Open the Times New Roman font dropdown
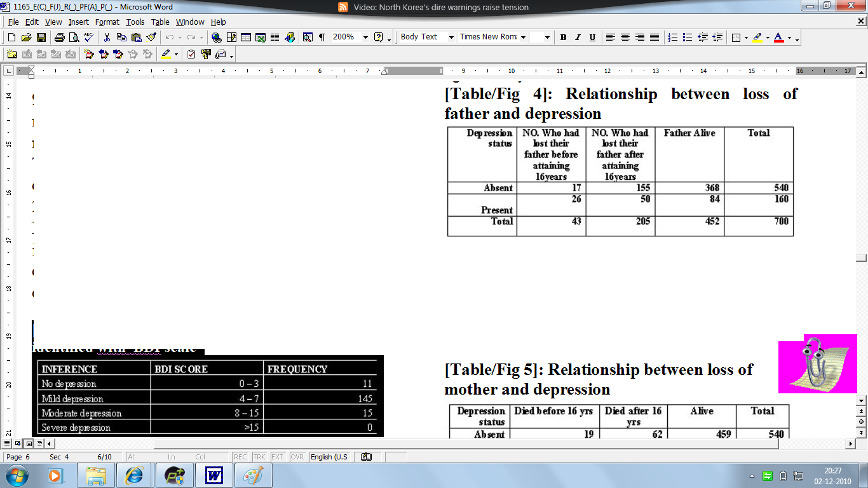This screenshot has height=488, width=868. point(523,37)
